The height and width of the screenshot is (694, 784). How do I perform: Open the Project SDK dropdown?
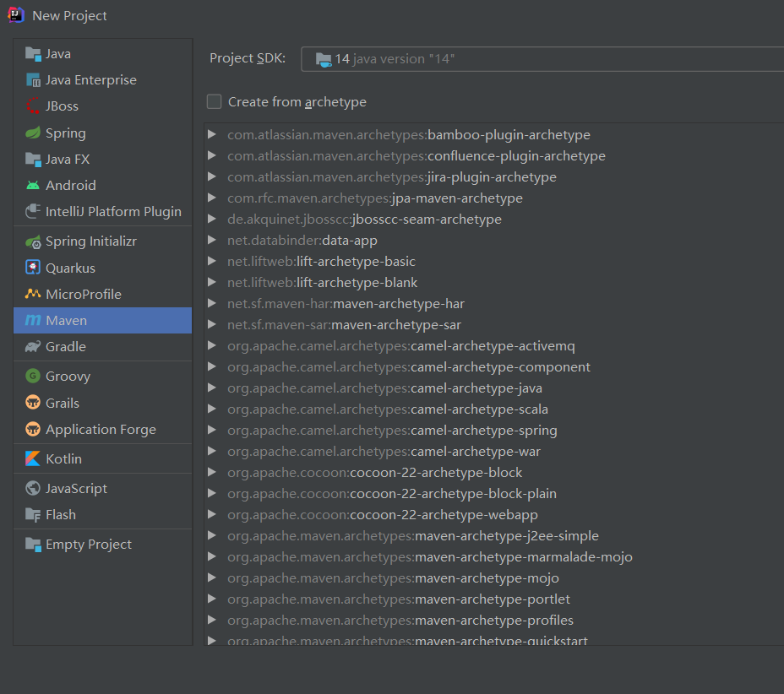[542, 59]
